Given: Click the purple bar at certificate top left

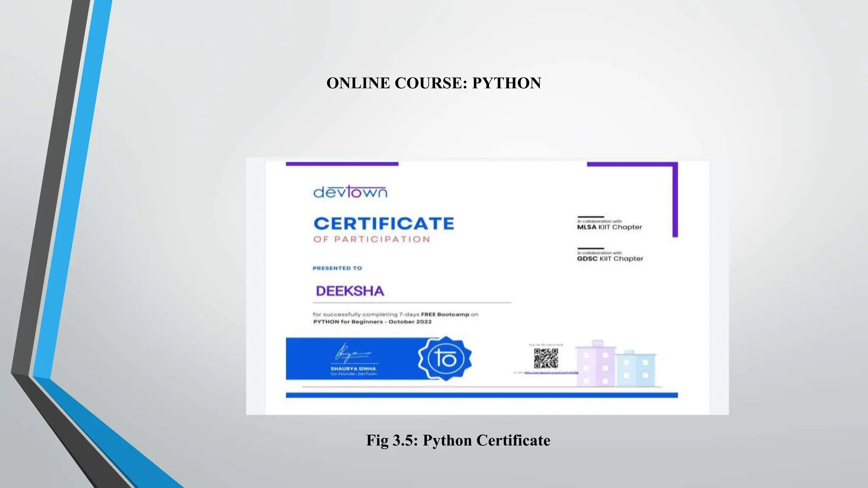Looking at the screenshot, I should 342,164.
